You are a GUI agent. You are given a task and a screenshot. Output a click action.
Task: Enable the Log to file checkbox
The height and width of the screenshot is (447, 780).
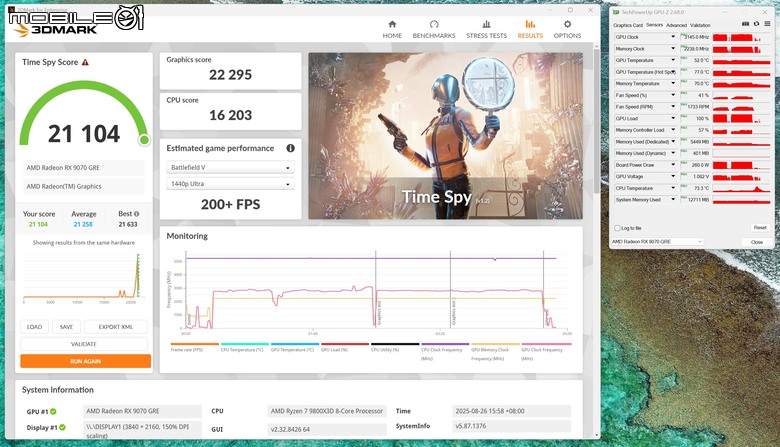coord(617,228)
